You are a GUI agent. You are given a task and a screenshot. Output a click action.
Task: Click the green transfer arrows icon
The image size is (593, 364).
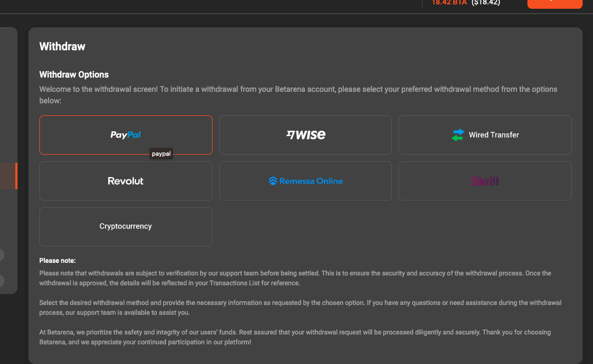(x=458, y=134)
